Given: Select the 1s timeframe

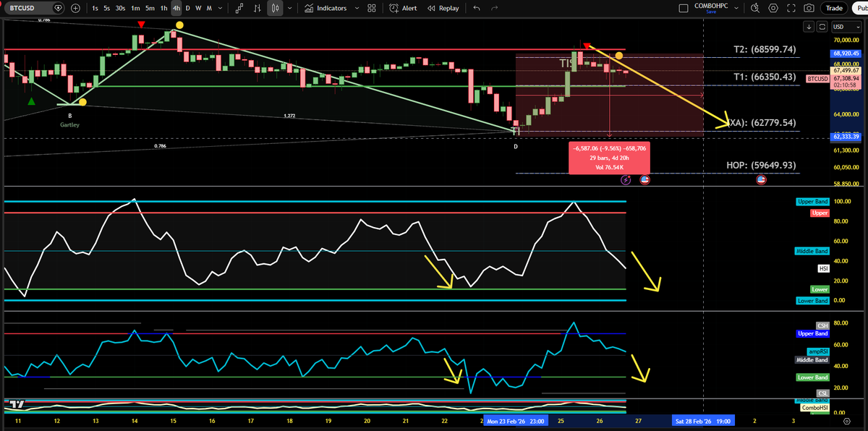Looking at the screenshot, I should pyautogui.click(x=95, y=8).
